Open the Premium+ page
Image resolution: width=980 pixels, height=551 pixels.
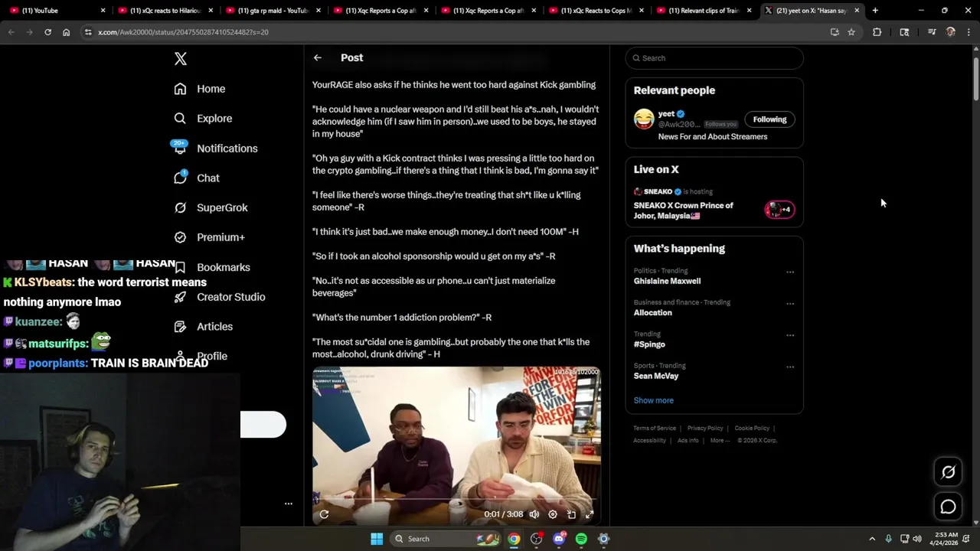(x=209, y=237)
